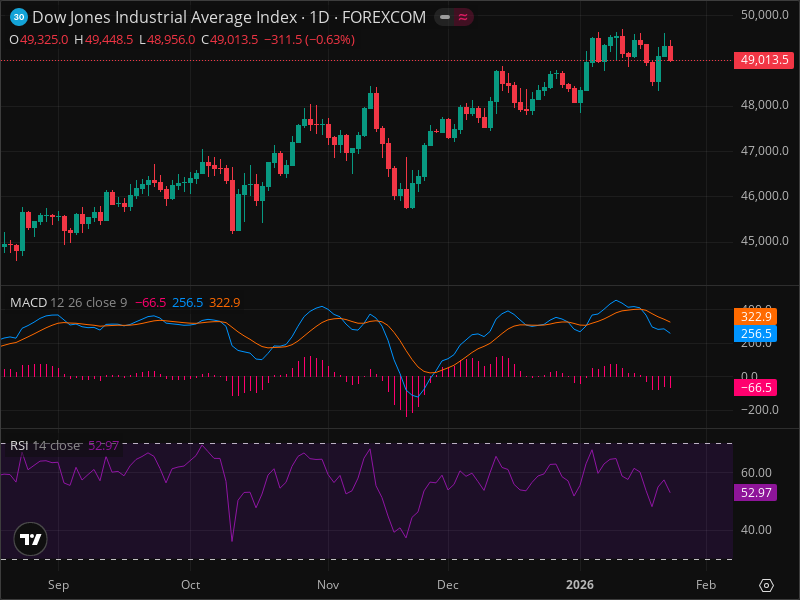Click the Sep label on time axis
This screenshot has width=800, height=600.
click(x=58, y=585)
